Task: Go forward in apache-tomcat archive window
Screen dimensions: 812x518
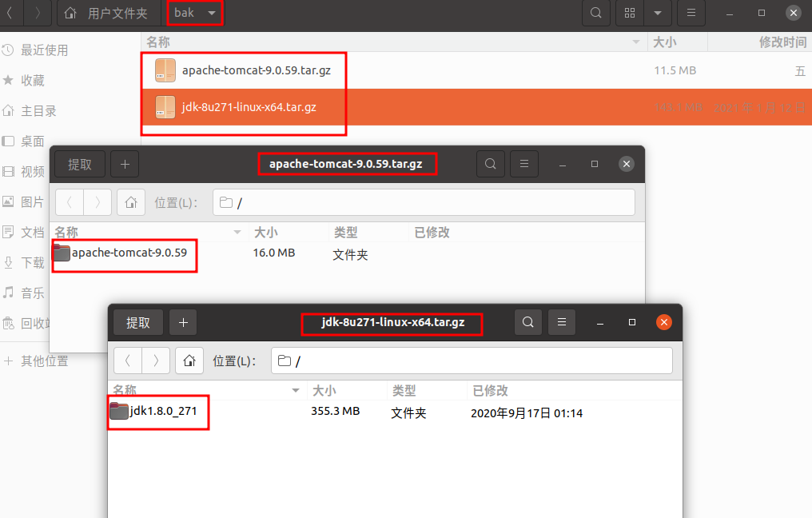Action: point(98,202)
